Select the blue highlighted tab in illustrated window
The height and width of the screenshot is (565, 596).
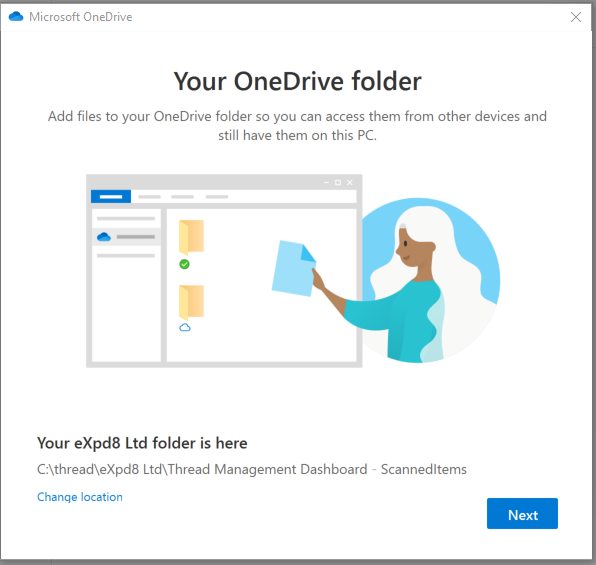111,197
